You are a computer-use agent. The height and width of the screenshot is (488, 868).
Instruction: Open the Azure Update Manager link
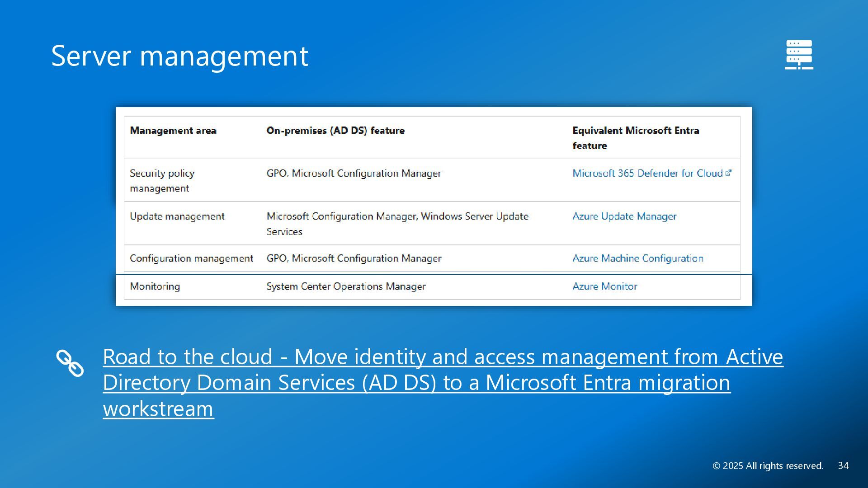point(624,216)
